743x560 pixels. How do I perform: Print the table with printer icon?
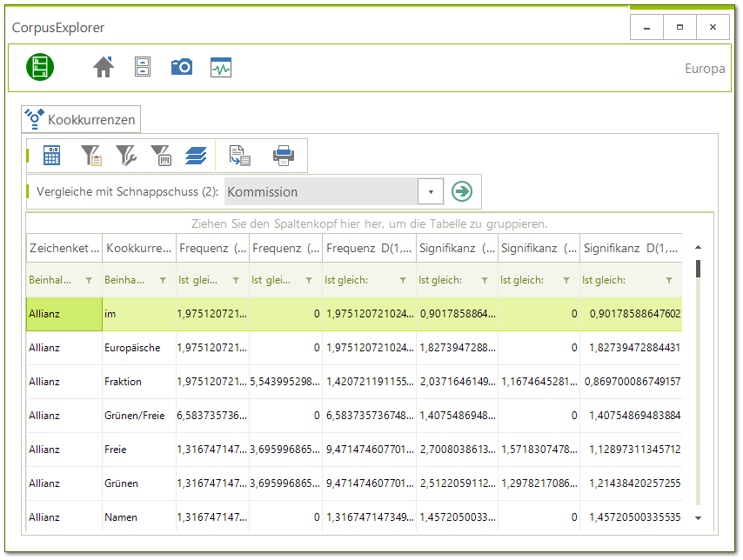(x=284, y=156)
